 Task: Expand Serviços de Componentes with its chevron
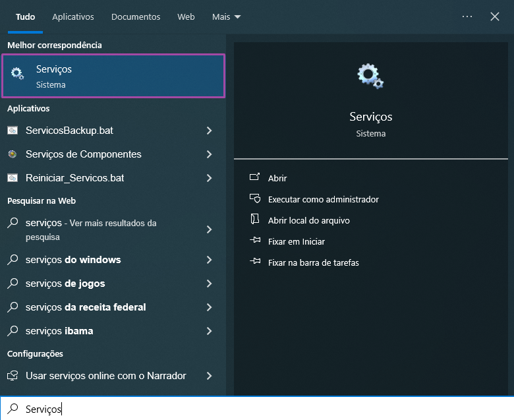pos(209,154)
